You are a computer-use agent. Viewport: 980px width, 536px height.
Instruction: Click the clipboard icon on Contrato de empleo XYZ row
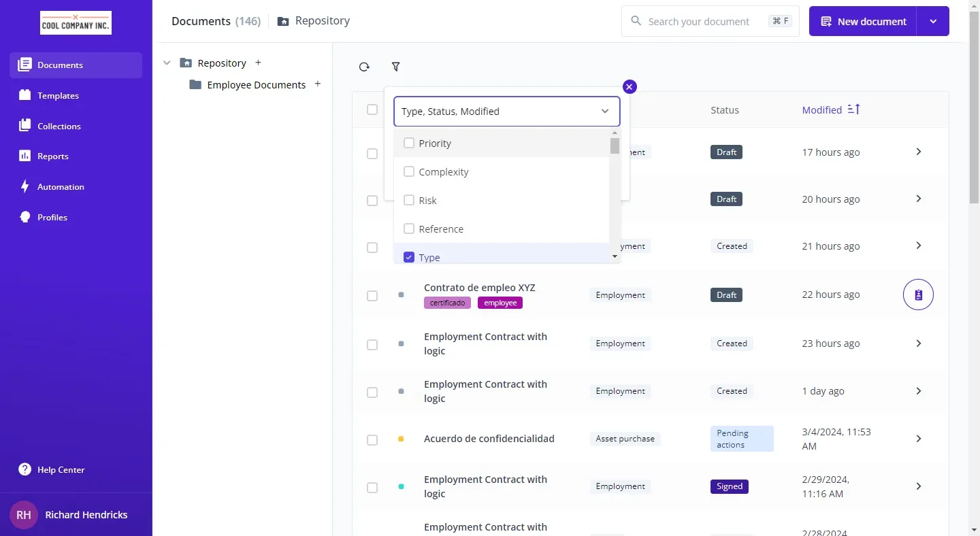click(918, 295)
